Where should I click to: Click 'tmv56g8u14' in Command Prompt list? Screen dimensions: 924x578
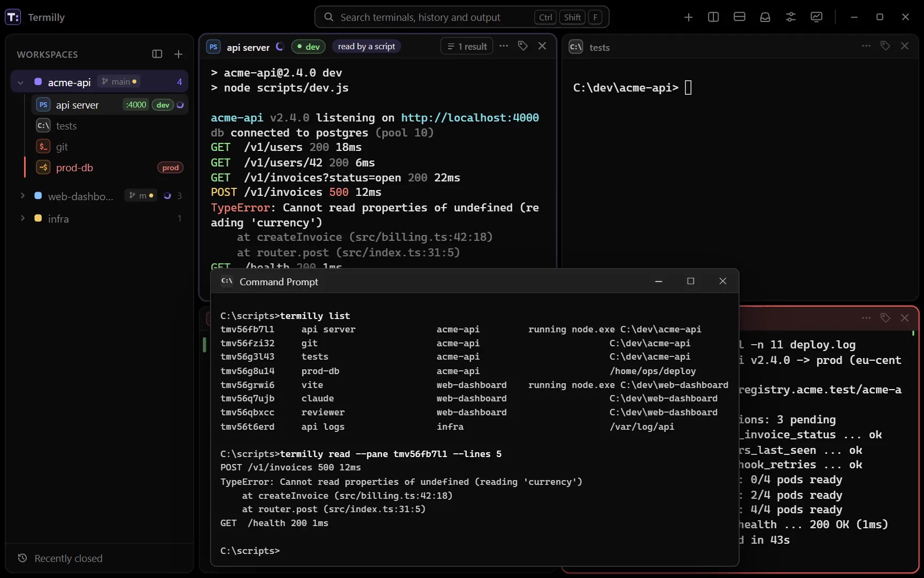tap(248, 371)
